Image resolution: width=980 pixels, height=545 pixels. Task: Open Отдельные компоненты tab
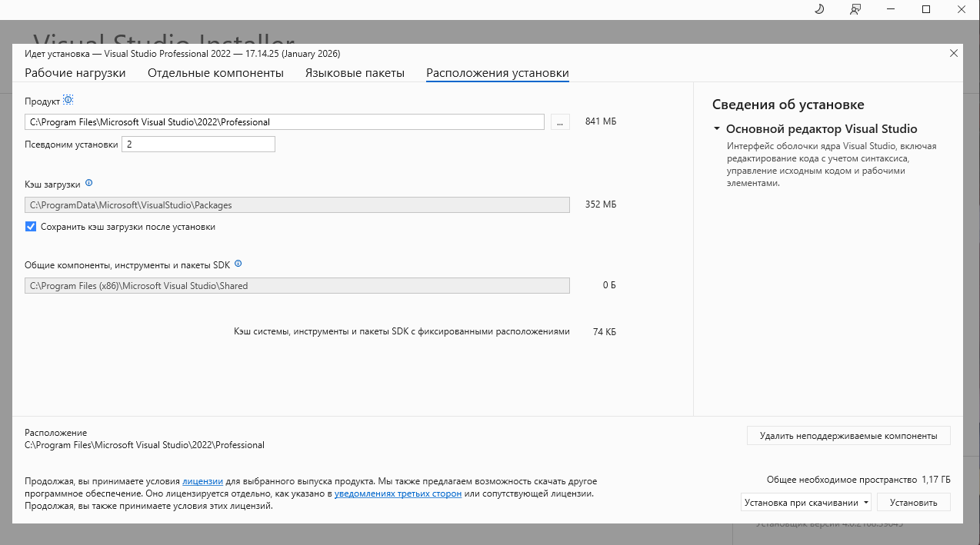click(215, 73)
